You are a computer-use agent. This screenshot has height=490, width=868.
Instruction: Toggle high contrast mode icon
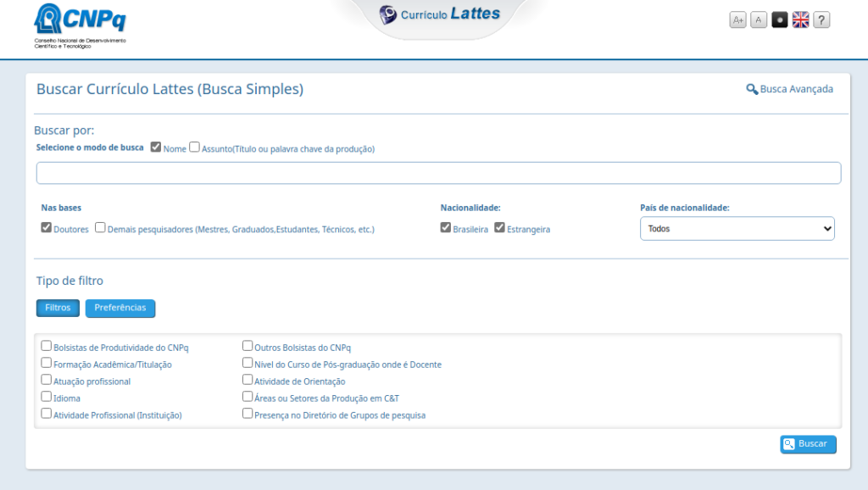[x=780, y=20]
